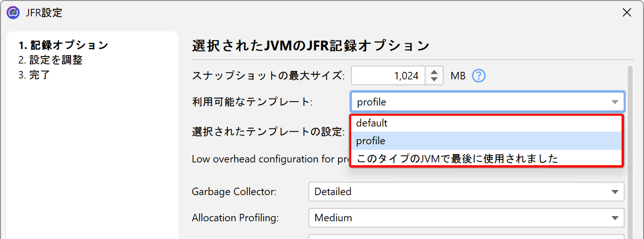Jump to step 3. 完了
The width and height of the screenshot is (644, 239).
34,75
